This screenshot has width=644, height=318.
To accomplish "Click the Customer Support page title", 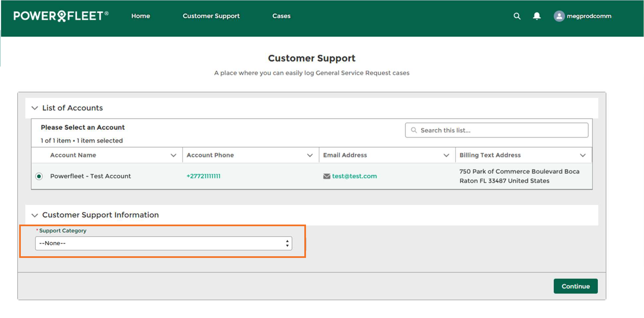I will [312, 58].
